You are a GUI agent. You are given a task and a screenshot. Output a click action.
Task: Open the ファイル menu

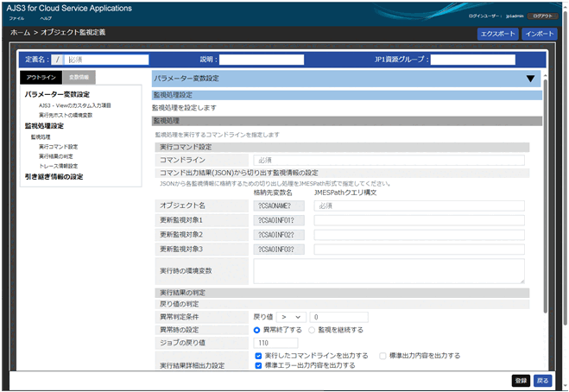pos(16,18)
